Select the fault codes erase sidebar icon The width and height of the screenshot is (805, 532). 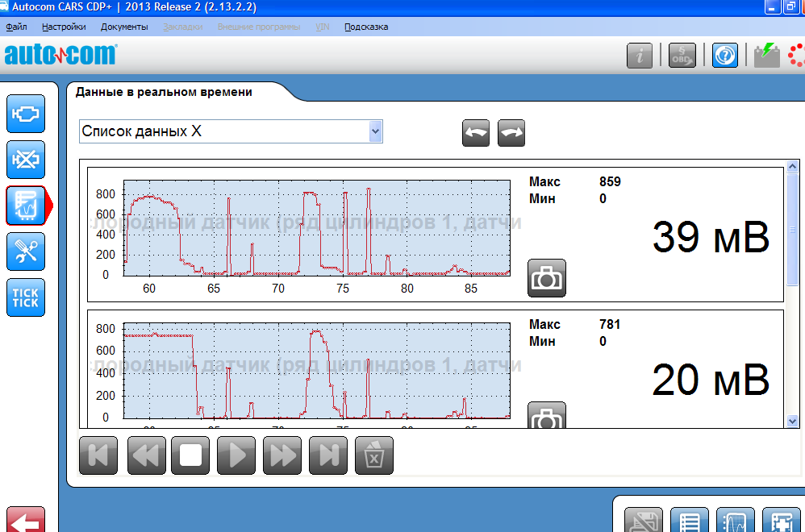[x=26, y=160]
